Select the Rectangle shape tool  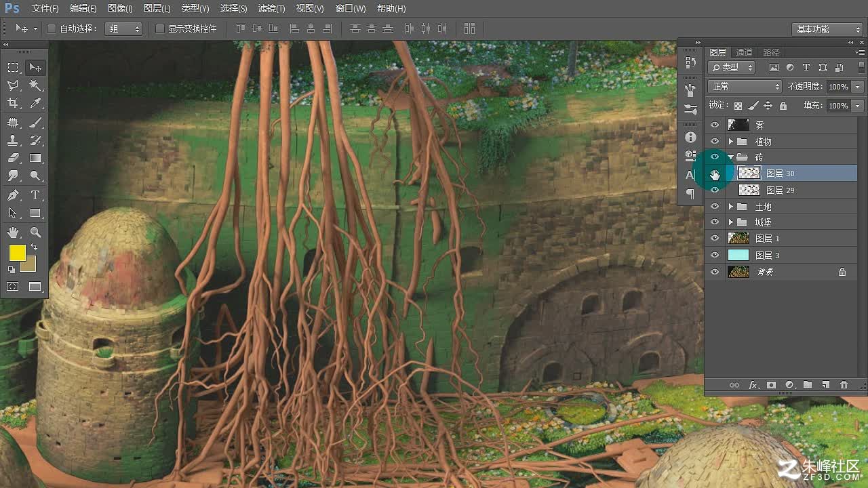click(35, 213)
